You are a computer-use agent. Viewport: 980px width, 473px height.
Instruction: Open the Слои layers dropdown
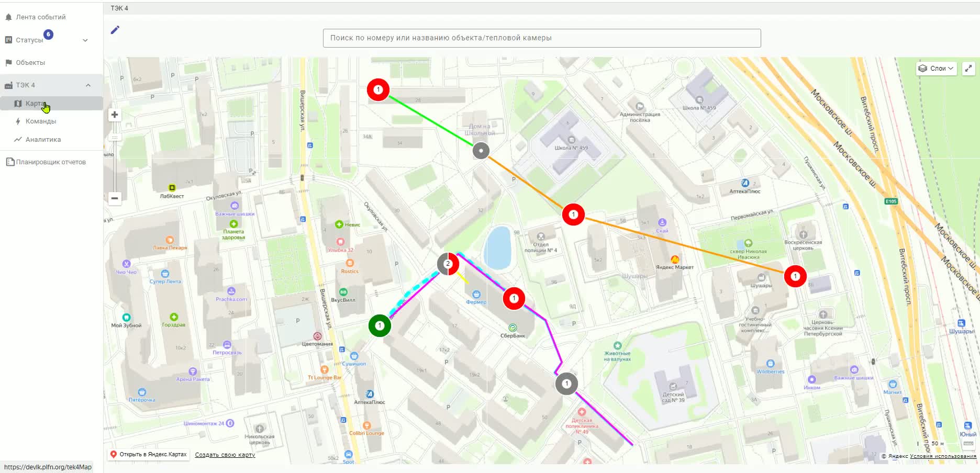click(936, 69)
